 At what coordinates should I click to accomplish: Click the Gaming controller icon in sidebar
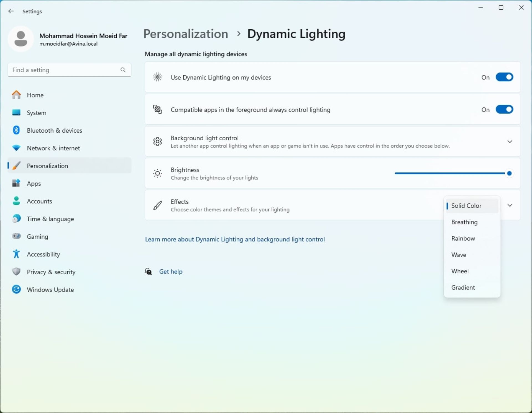[x=16, y=236]
